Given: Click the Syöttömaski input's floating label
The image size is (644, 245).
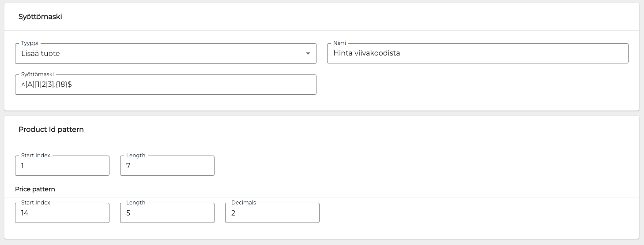Looking at the screenshot, I should point(38,74).
